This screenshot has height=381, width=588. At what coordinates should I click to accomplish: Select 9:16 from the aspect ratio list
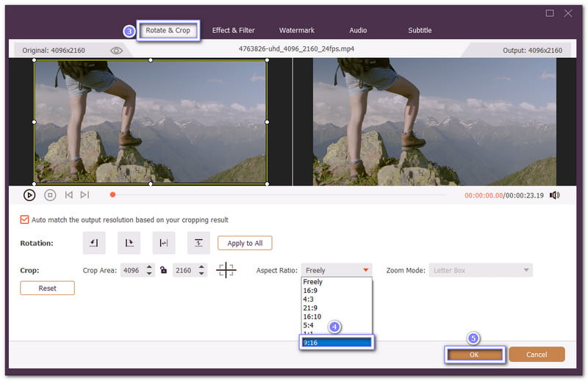click(x=337, y=341)
